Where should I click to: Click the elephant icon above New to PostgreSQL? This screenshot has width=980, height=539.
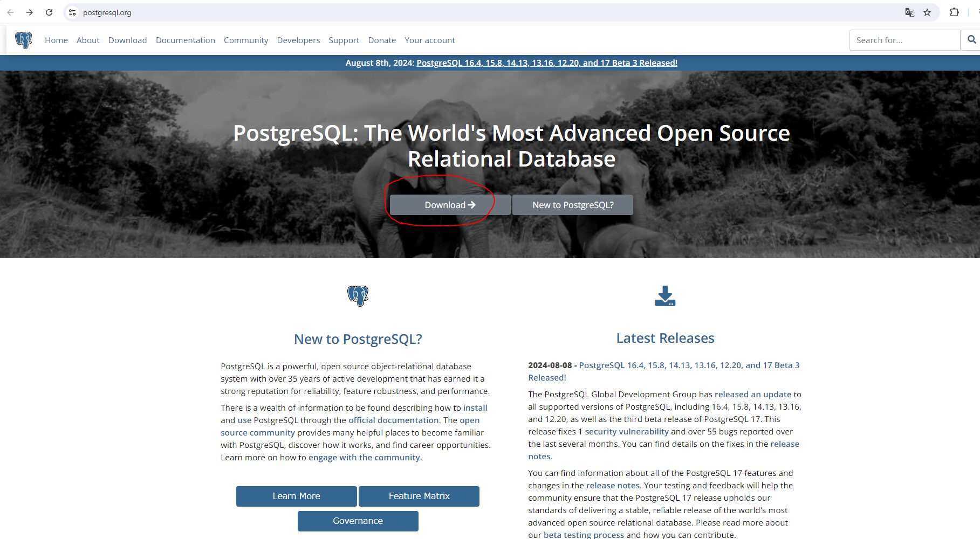point(358,296)
